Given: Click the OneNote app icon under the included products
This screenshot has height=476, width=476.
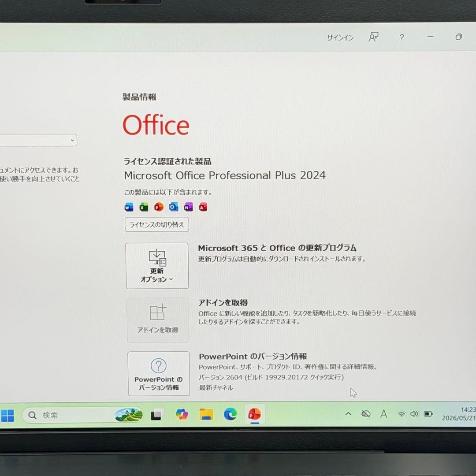Looking at the screenshot, I should pyautogui.click(x=188, y=207).
